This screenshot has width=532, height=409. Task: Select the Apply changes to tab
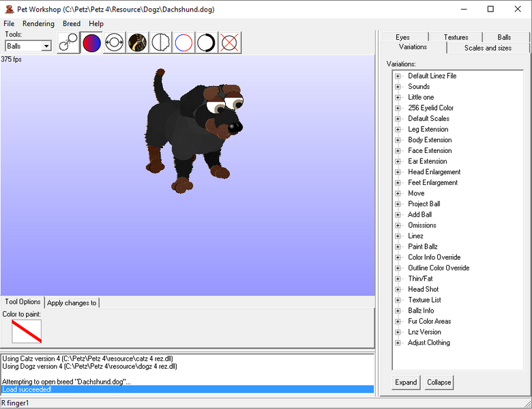[72, 302]
